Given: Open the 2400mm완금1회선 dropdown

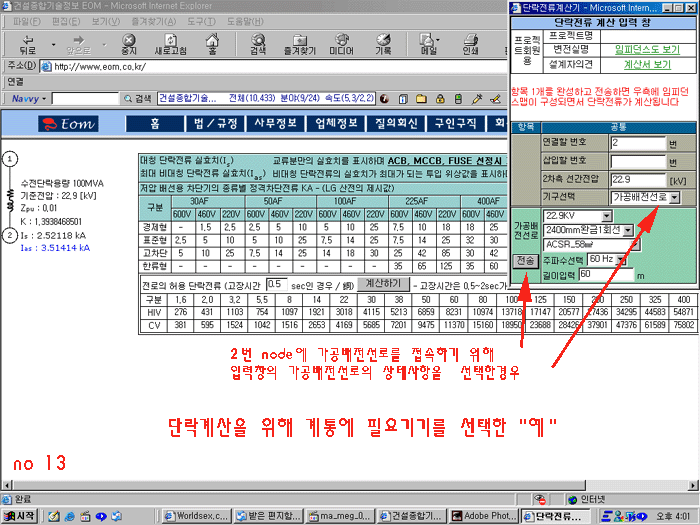Looking at the screenshot, I should coord(628,230).
